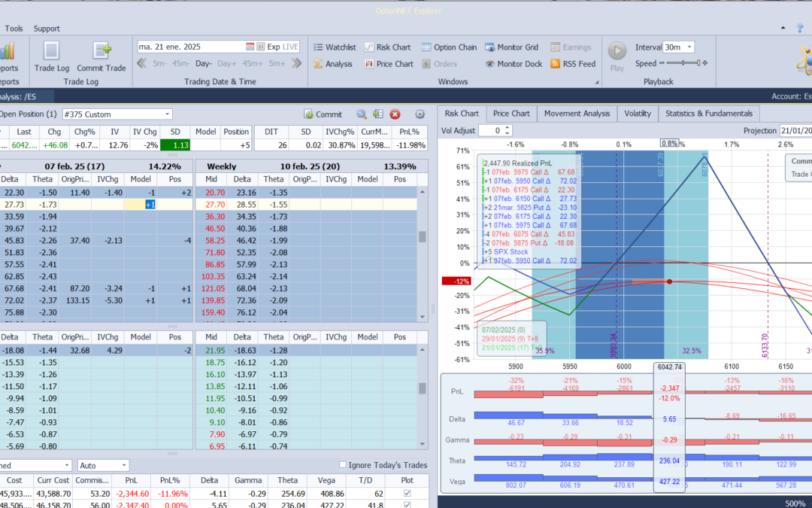Open the Monitor Dock window
Viewport: 812px width, 508px height.
pos(514,64)
